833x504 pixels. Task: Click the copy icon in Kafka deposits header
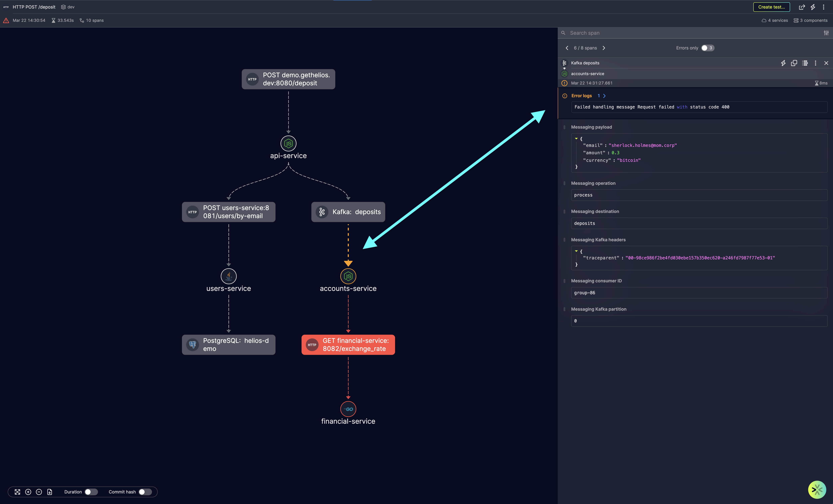coord(794,63)
